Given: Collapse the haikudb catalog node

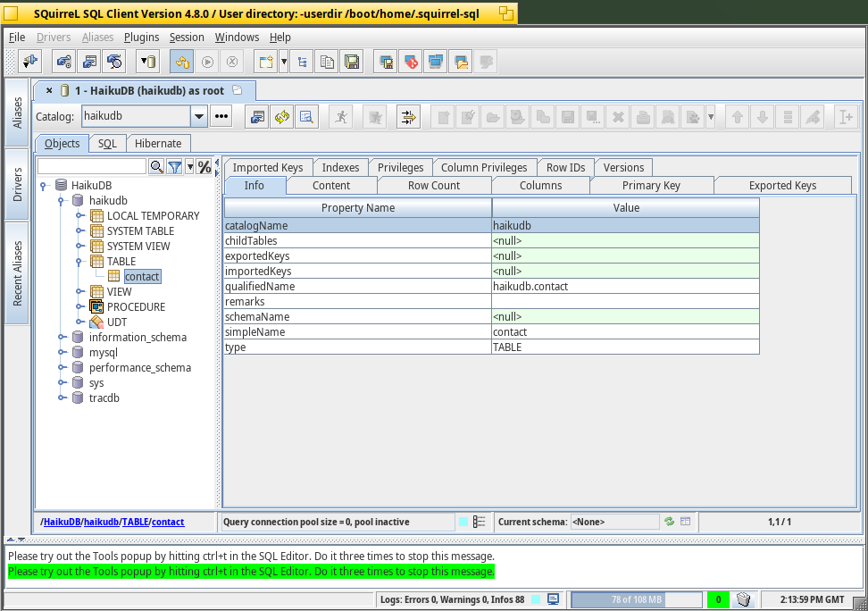Looking at the screenshot, I should [x=62, y=201].
